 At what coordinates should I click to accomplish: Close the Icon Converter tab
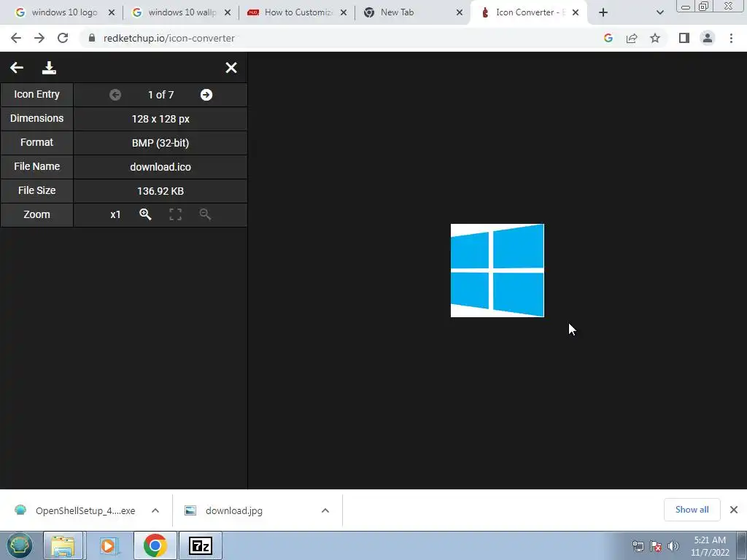tap(576, 12)
